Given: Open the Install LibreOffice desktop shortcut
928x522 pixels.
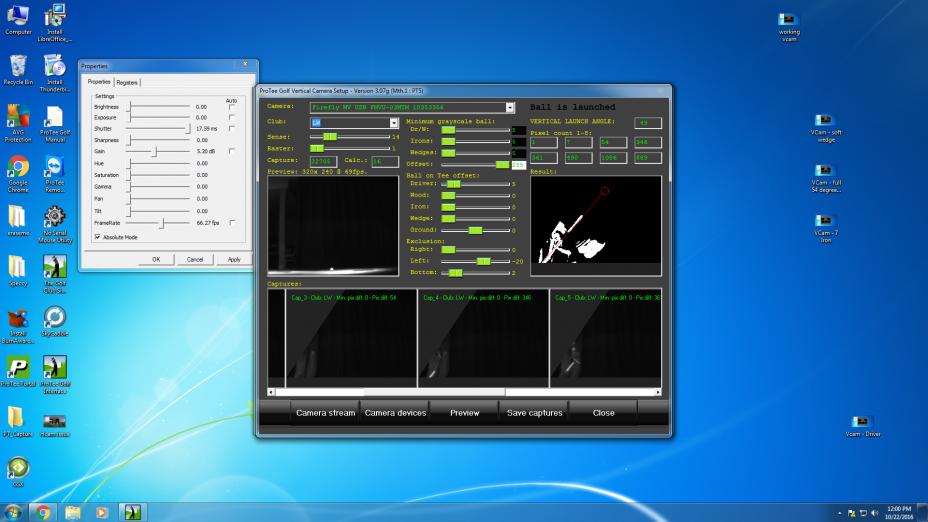Looking at the screenshot, I should [x=54, y=22].
